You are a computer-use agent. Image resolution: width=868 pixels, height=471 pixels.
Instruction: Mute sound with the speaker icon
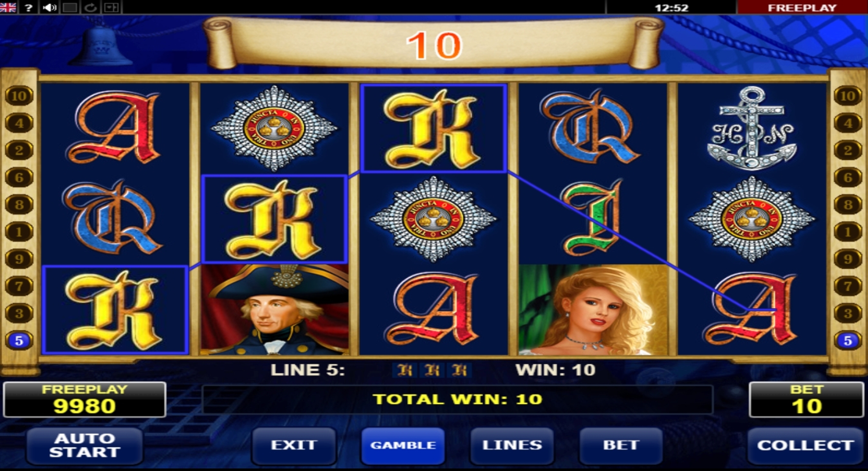[x=49, y=7]
